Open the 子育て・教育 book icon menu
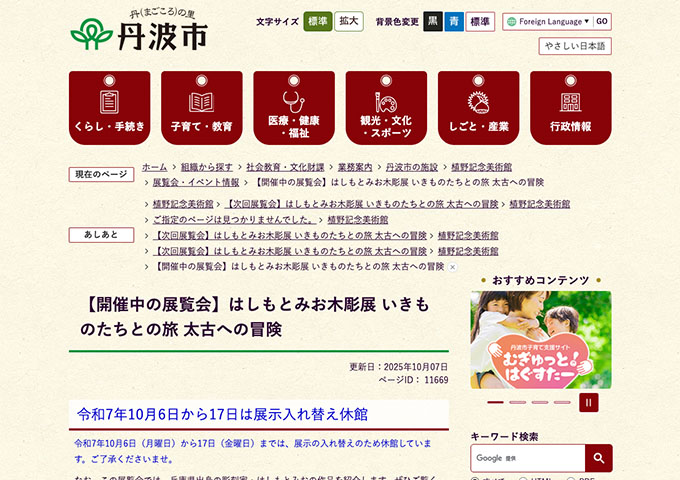The width and height of the screenshot is (680, 480). (x=202, y=108)
